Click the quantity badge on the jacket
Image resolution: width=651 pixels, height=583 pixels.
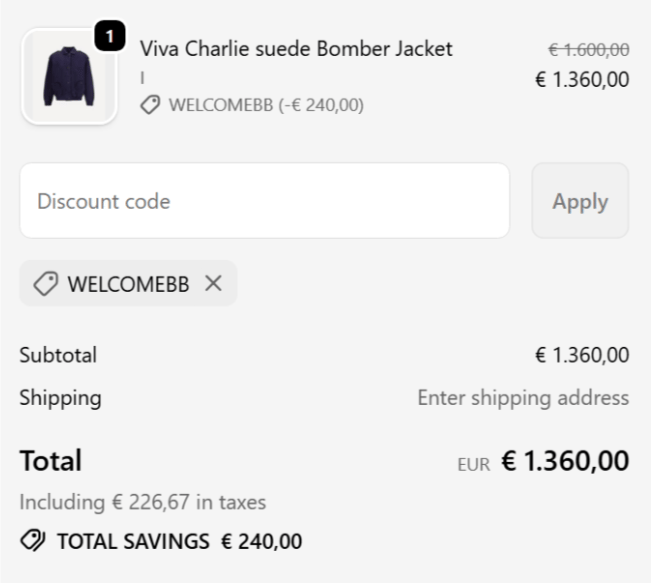(x=109, y=37)
